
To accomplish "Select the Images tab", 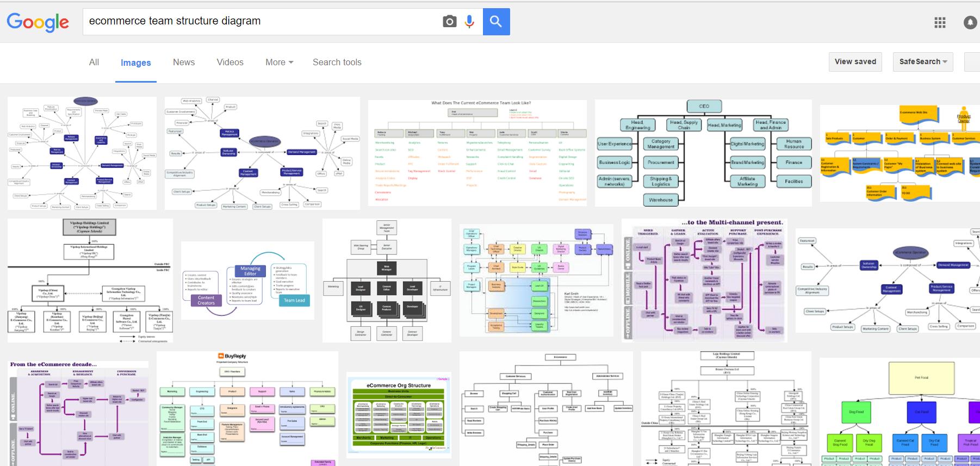I will point(136,63).
